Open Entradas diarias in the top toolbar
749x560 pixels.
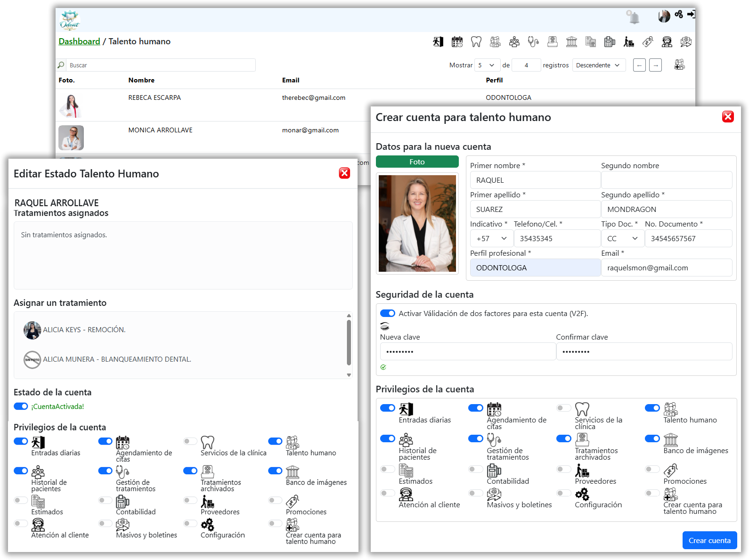[438, 42]
